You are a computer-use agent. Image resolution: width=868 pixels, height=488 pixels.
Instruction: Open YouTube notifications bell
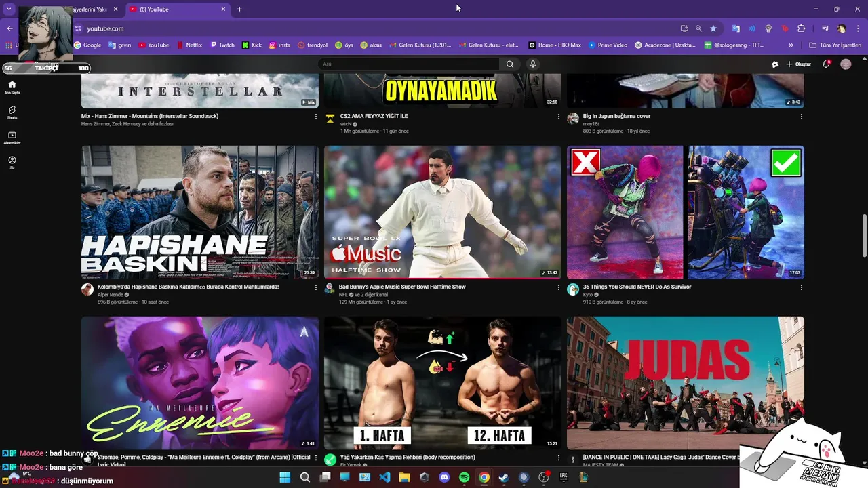click(x=826, y=64)
